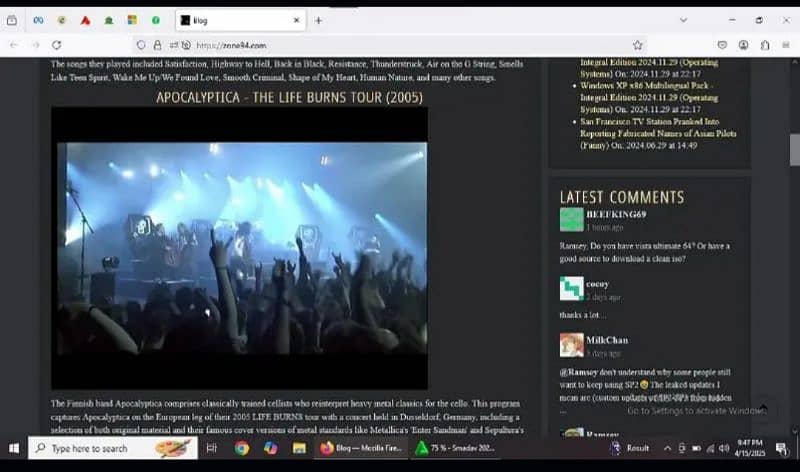Click the Result item in the taskbar
Screen dimensions: 800x472
click(630, 448)
